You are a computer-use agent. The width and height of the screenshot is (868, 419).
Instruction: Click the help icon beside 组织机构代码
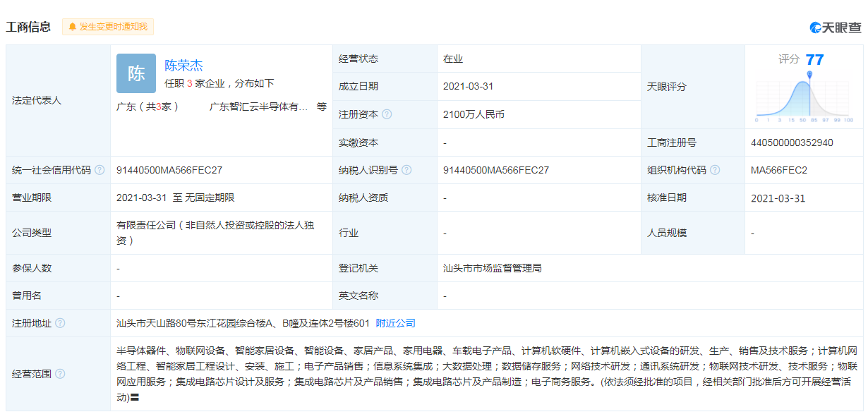coord(715,170)
